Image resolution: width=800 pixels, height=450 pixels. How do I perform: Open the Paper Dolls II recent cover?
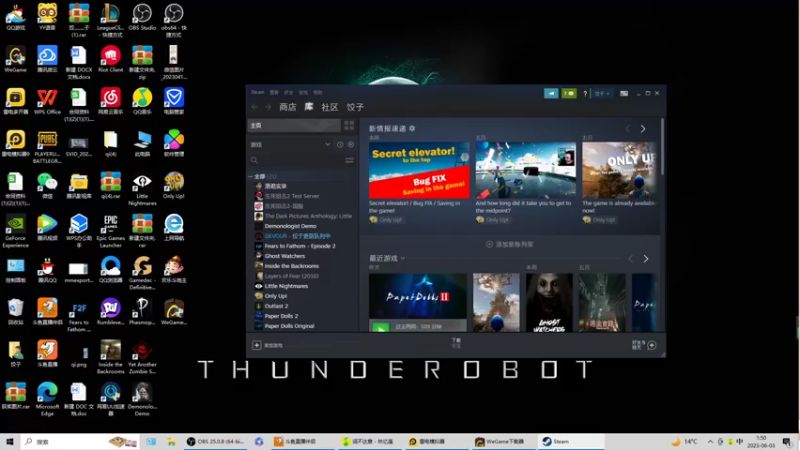point(417,296)
